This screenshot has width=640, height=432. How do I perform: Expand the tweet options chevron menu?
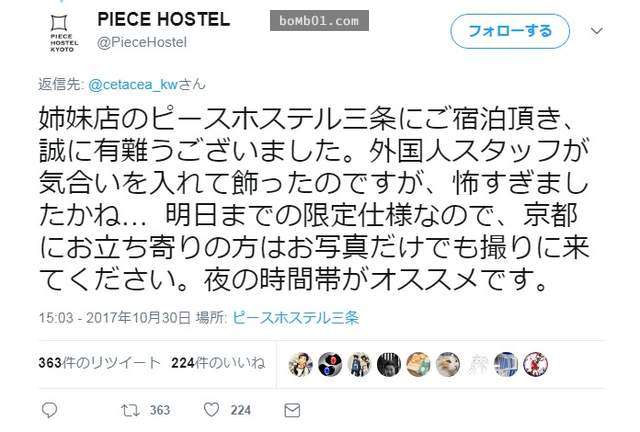[x=597, y=31]
